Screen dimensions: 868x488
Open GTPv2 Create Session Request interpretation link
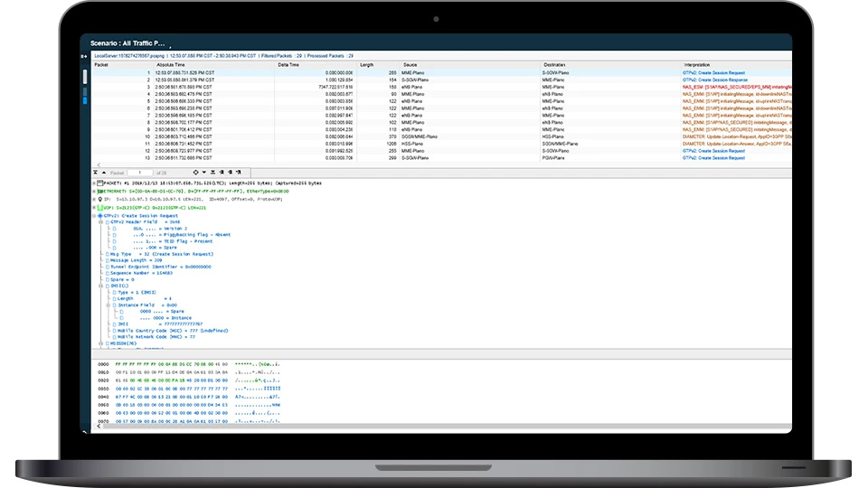click(714, 72)
